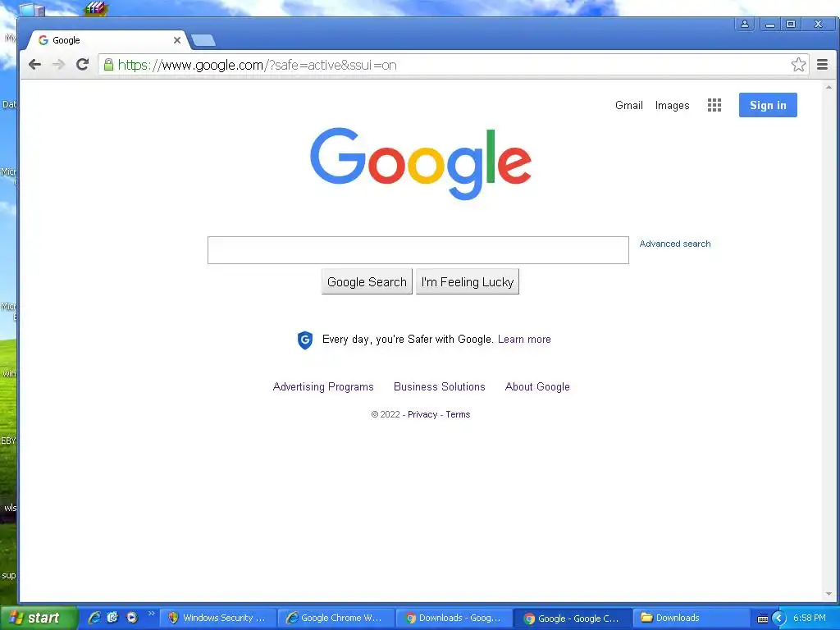Switch to Google Chrome W... taskbar window
840x630 pixels.
pos(336,619)
